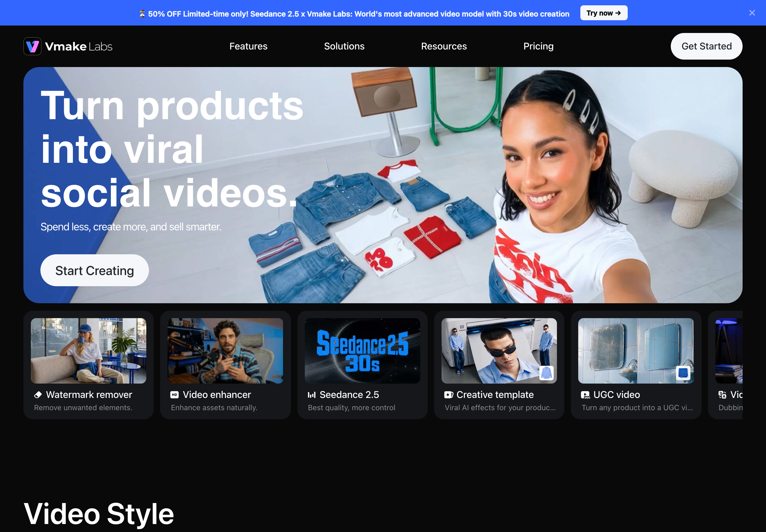The height and width of the screenshot is (532, 766).
Task: Open the Watermark remover thumbnail
Action: [88, 351]
